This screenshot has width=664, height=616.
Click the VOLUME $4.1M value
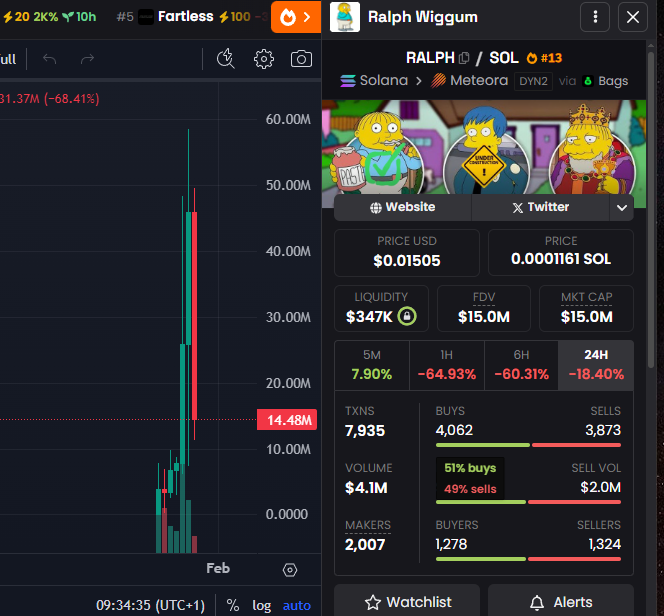click(366, 488)
